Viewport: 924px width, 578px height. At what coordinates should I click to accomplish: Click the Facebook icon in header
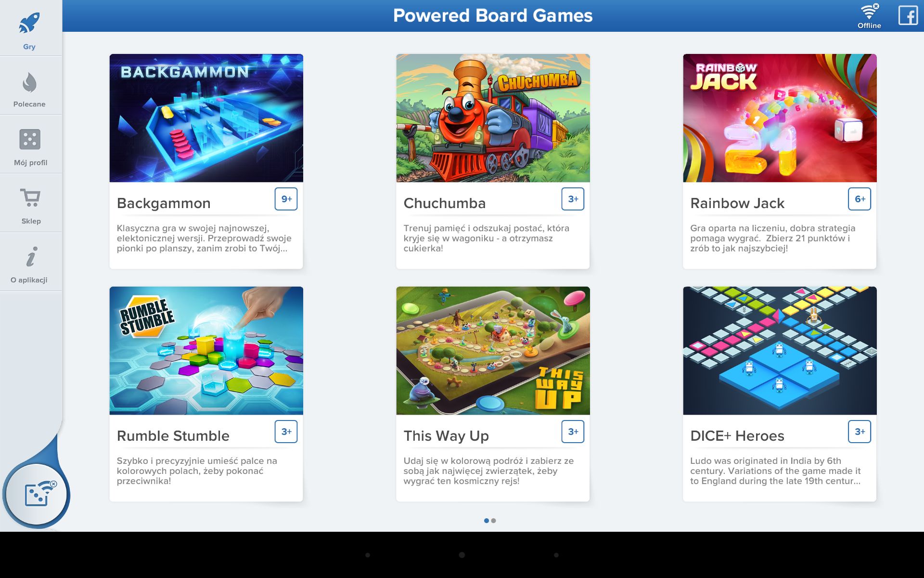(x=908, y=15)
